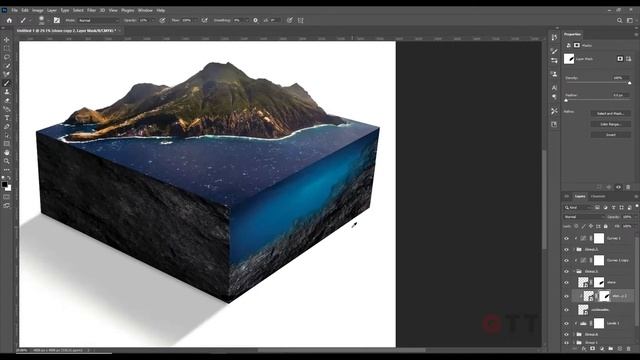Open the Window menu
640x360 pixels.
[145, 10]
